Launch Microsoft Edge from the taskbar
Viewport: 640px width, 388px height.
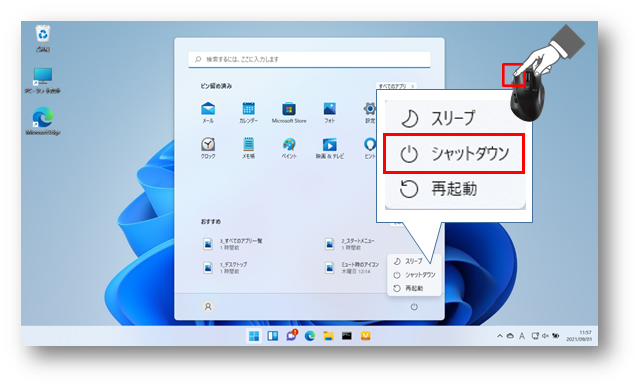(310, 336)
